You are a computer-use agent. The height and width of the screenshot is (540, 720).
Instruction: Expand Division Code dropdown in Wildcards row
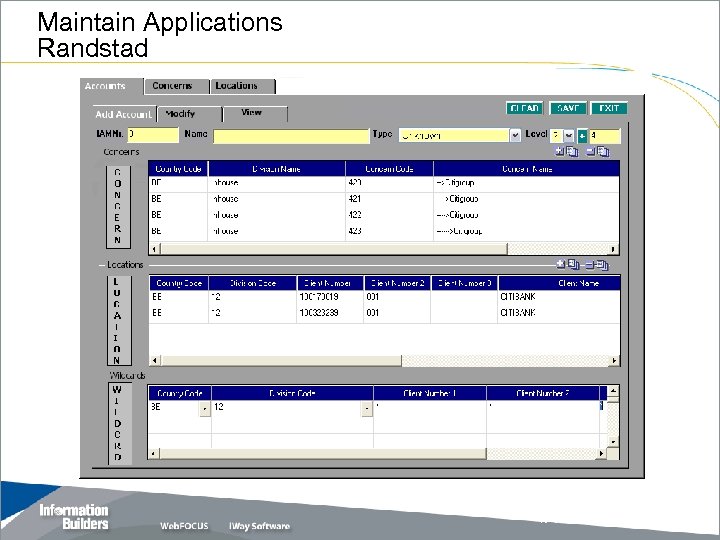(366, 408)
